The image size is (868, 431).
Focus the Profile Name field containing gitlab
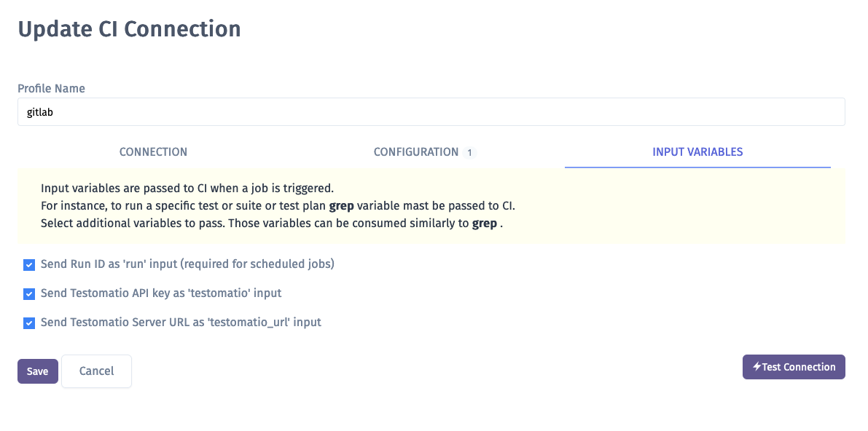431,112
